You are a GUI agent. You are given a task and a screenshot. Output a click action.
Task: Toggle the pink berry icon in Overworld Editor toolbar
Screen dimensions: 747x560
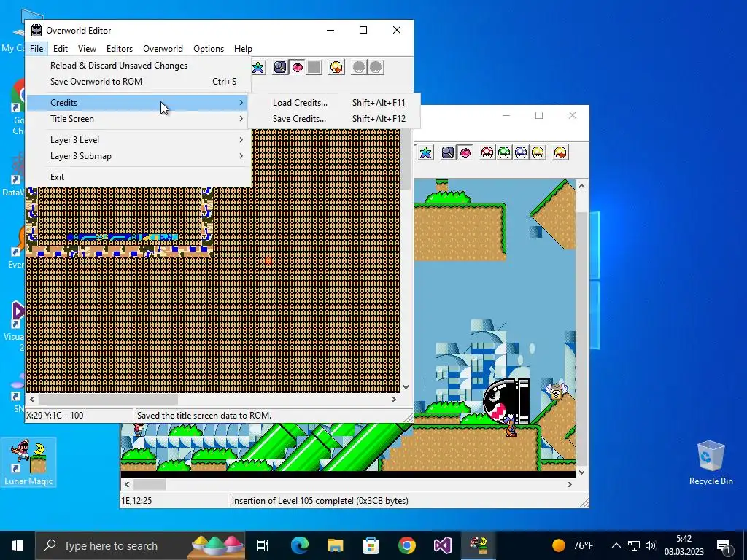[x=298, y=67]
